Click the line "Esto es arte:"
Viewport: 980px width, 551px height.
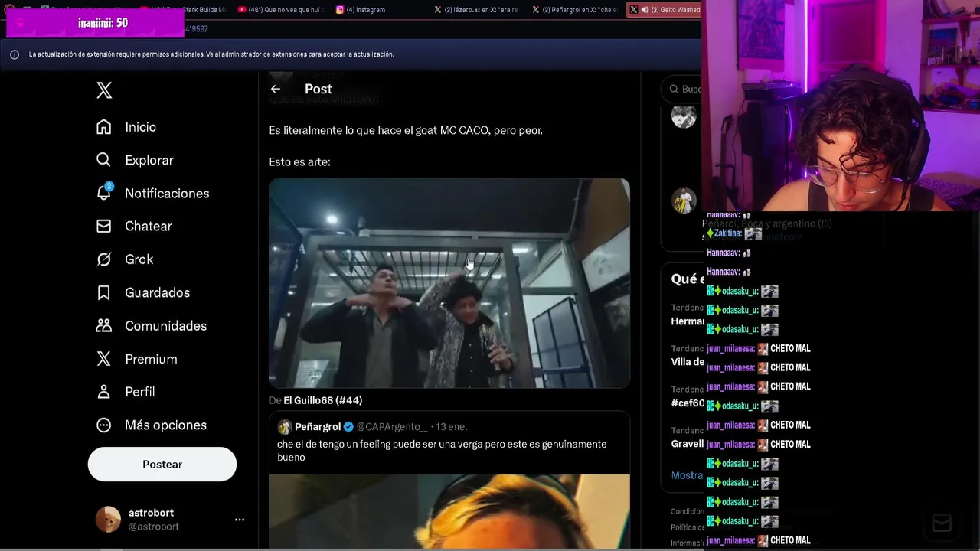point(299,162)
